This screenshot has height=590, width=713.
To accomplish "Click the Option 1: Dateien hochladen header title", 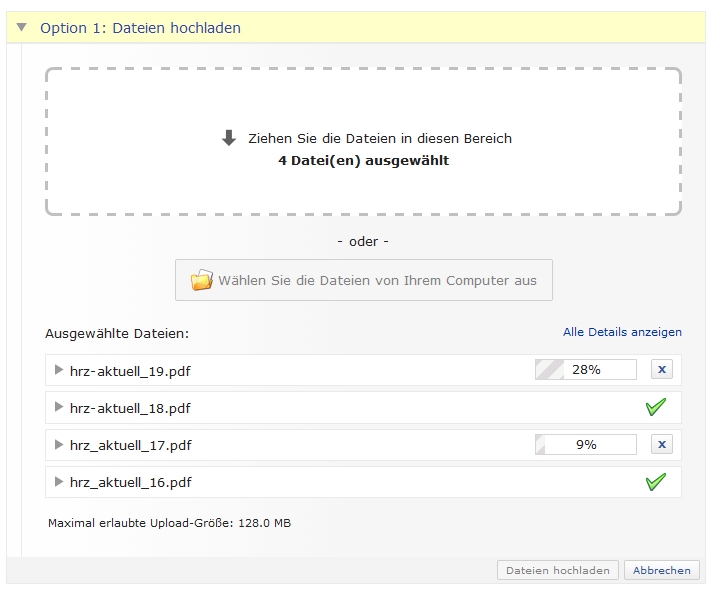I will pyautogui.click(x=140, y=28).
